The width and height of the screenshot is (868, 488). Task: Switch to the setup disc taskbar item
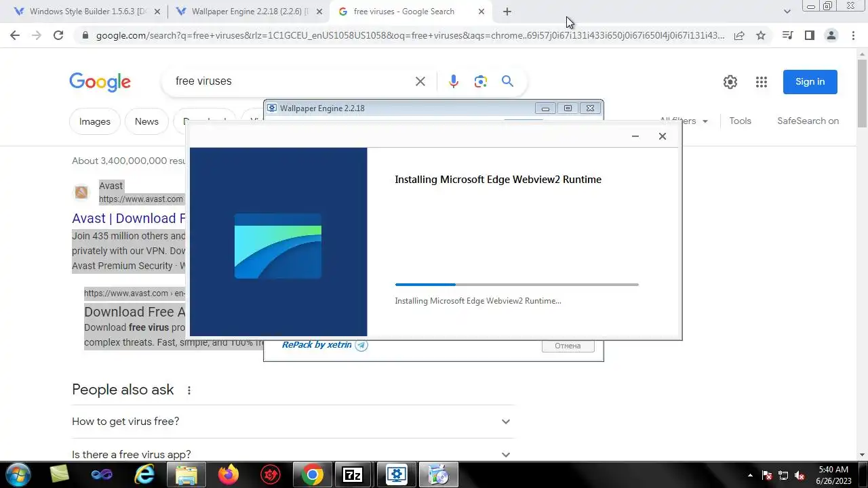439,475
